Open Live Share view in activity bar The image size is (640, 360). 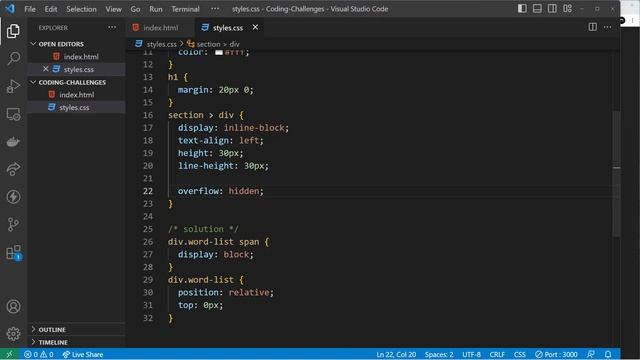13,169
